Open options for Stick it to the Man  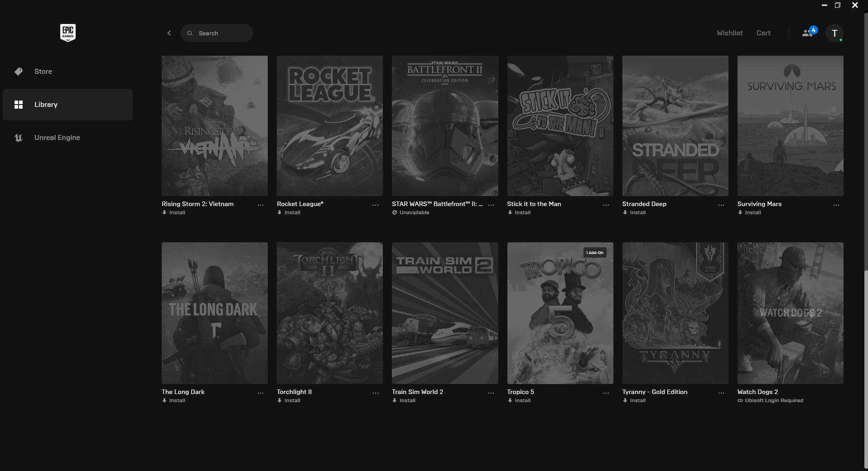tap(606, 205)
